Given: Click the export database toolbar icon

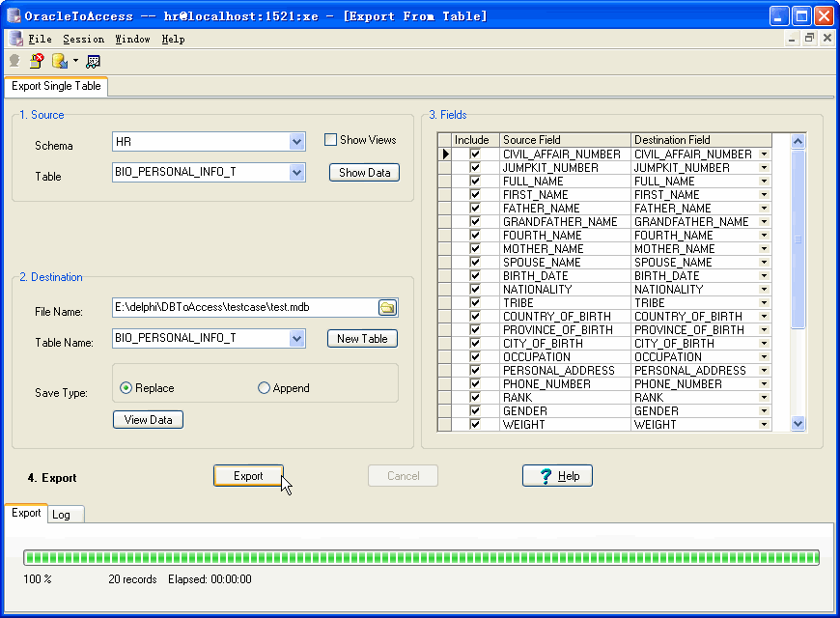Looking at the screenshot, I should pos(60,61).
